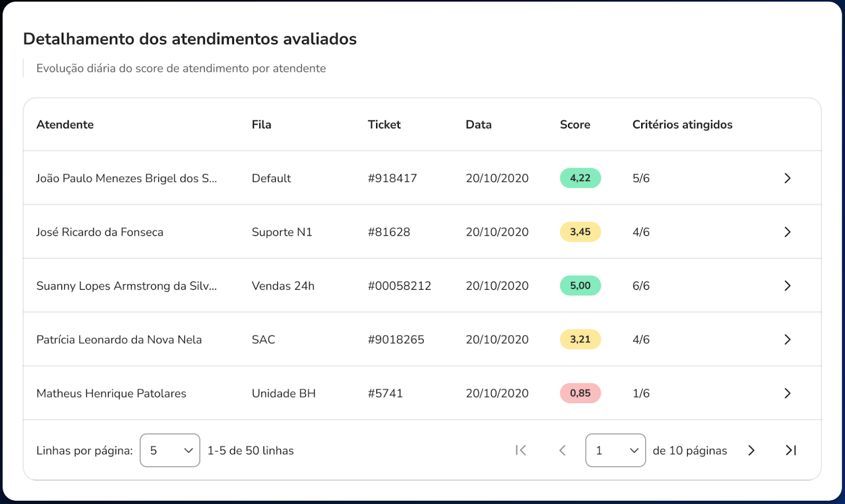Select ticket #9018265 cell
The height and width of the screenshot is (504, 845).
tap(396, 340)
